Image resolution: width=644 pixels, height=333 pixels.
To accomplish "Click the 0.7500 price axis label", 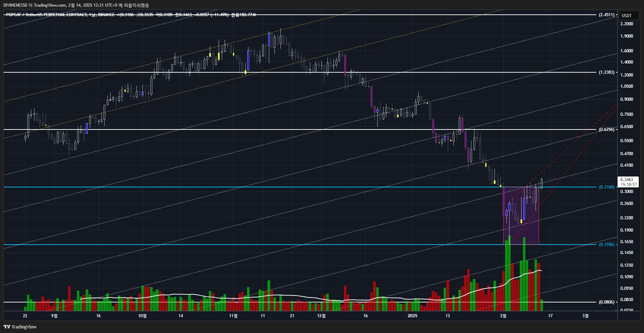I will tap(627, 114).
